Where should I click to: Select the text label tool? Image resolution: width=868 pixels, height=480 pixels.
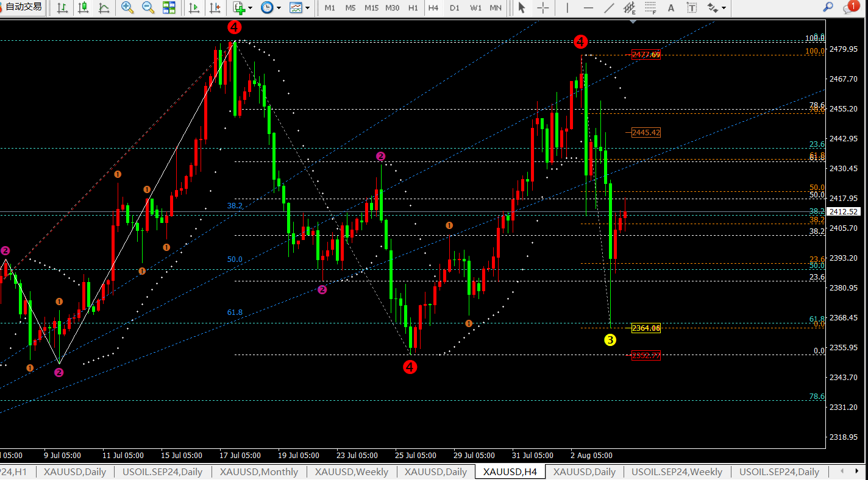tap(692, 7)
